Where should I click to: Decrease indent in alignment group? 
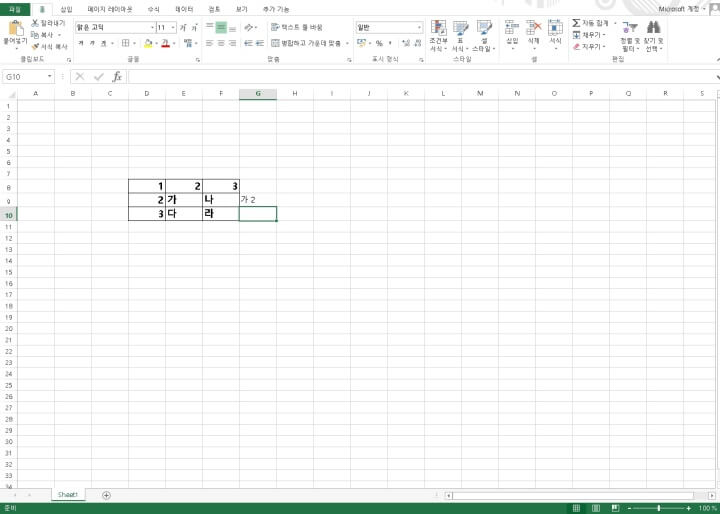[x=248, y=43]
